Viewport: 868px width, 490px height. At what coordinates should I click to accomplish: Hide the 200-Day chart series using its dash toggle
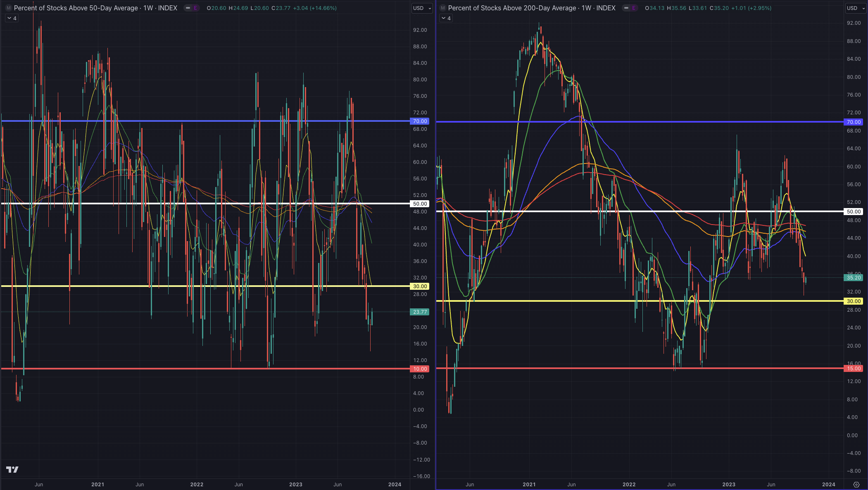[x=626, y=8]
